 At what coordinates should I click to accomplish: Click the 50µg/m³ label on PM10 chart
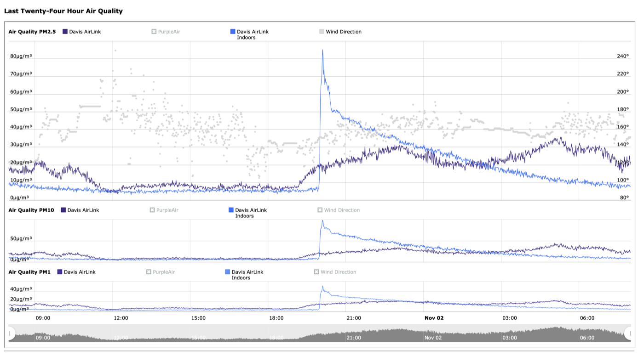pyautogui.click(x=21, y=238)
